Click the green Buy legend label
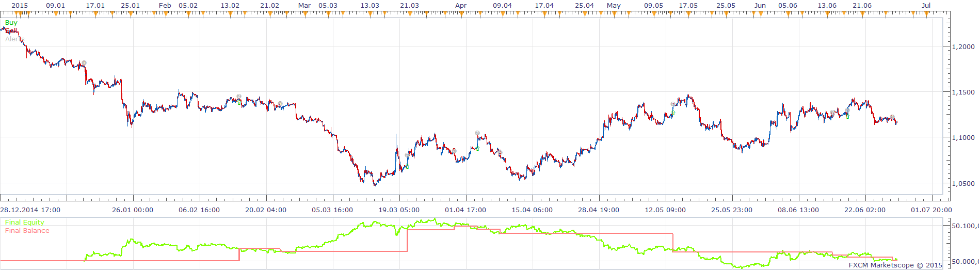This screenshot has width=980, height=270. pos(11,23)
